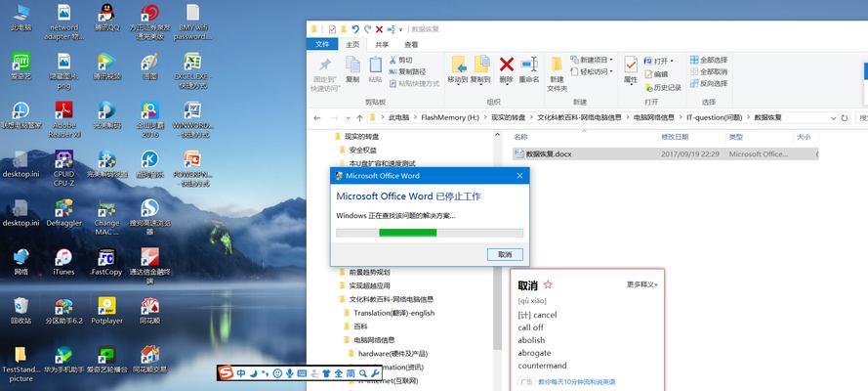Select the iTunes desktop icon
Screen dimensions: 868x391
(63, 262)
